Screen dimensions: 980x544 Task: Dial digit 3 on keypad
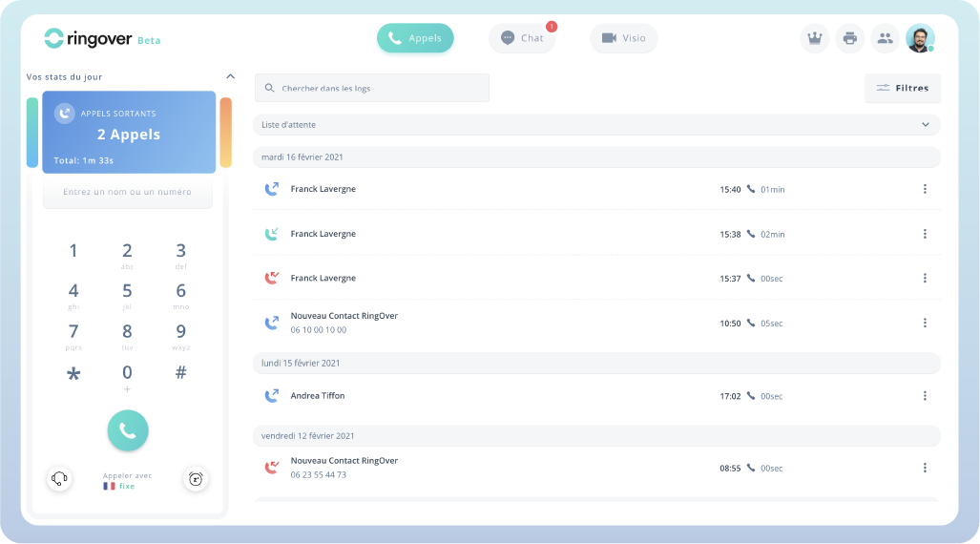(180, 255)
